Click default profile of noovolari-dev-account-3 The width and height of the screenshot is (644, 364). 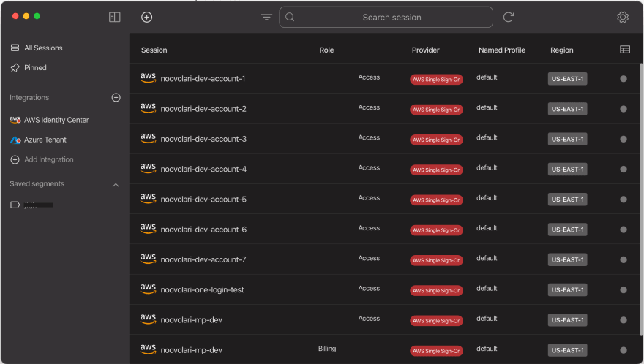click(x=487, y=137)
